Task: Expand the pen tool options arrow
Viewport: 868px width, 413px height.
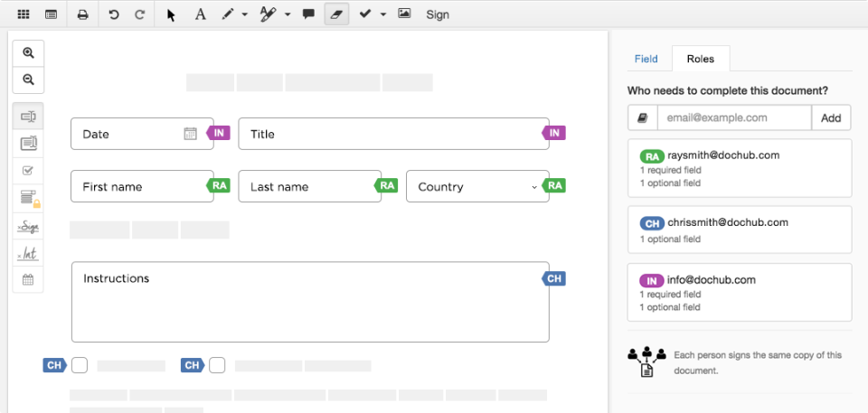Action: click(245, 14)
